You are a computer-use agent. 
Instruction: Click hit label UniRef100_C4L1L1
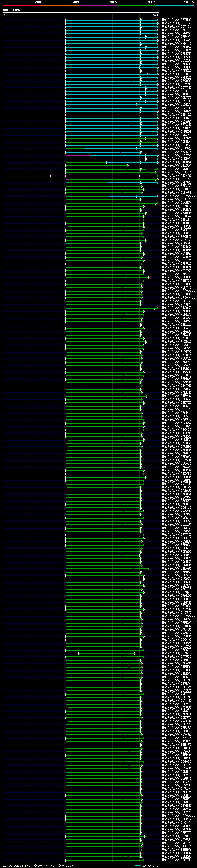(x=177, y=325)
